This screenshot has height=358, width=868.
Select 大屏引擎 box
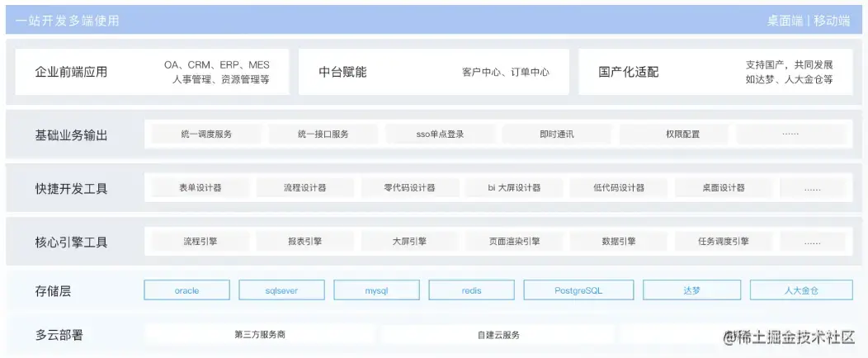(409, 242)
